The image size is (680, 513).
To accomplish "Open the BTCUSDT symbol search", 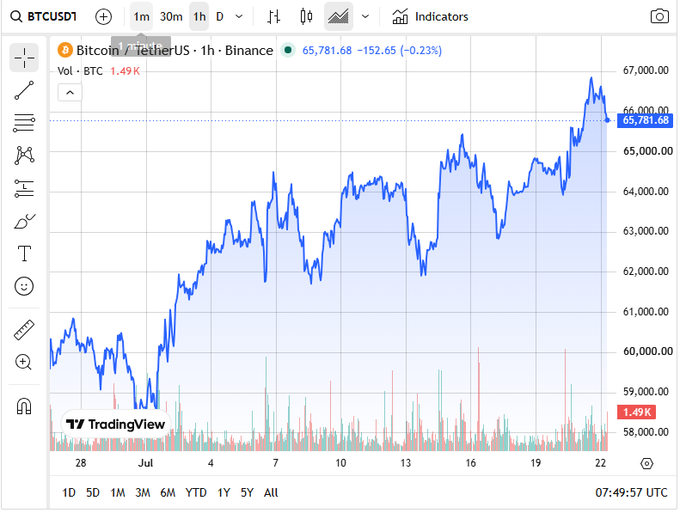I will (43, 17).
